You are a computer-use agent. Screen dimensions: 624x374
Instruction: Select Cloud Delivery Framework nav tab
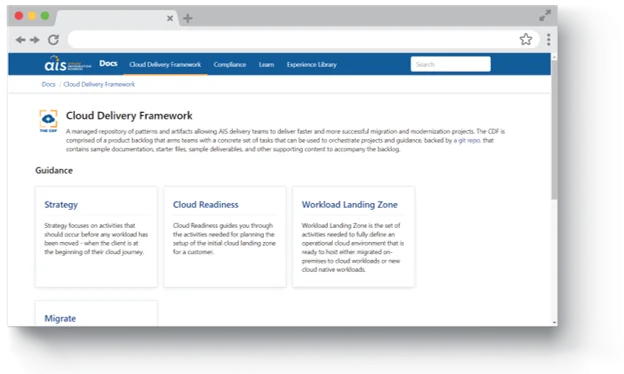click(x=165, y=64)
